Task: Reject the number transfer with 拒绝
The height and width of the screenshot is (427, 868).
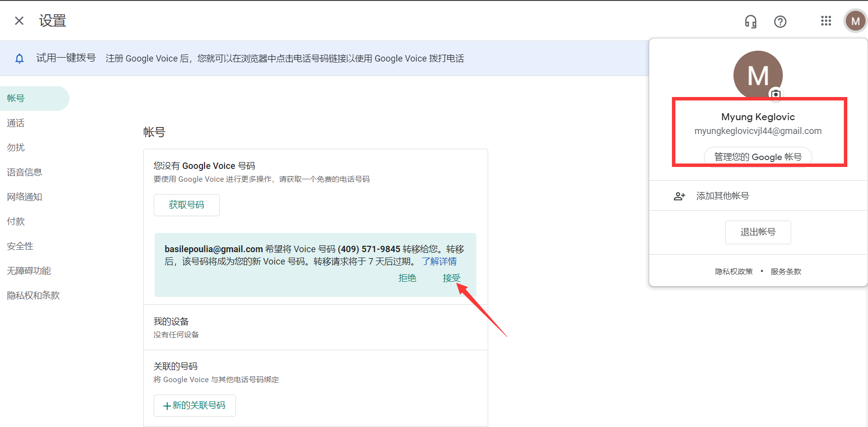Action: (407, 278)
